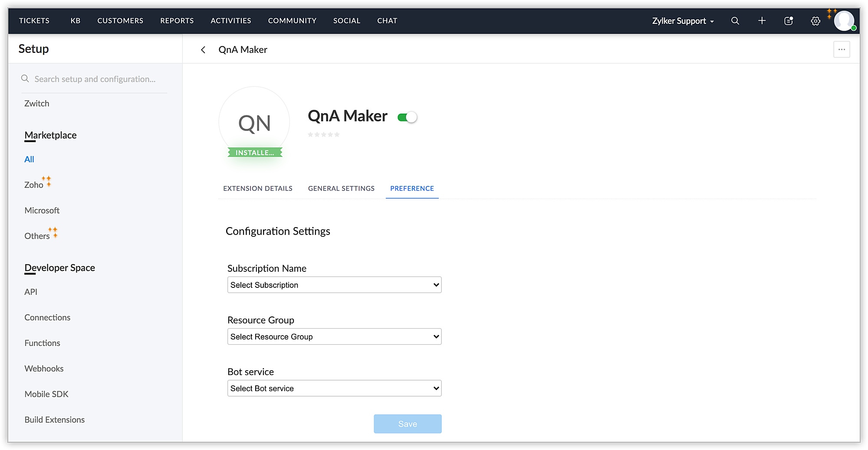Open the Chat module
Image resolution: width=868 pixels, height=450 pixels.
[387, 21]
